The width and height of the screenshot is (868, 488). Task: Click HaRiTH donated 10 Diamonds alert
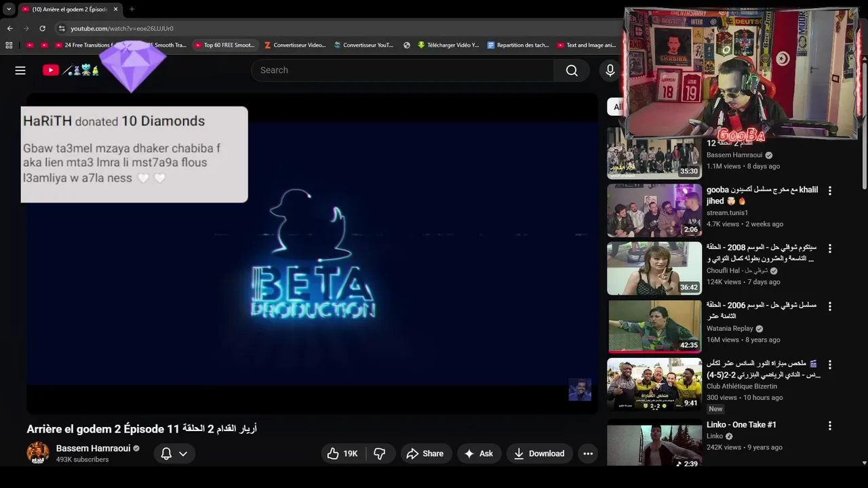[x=134, y=155]
